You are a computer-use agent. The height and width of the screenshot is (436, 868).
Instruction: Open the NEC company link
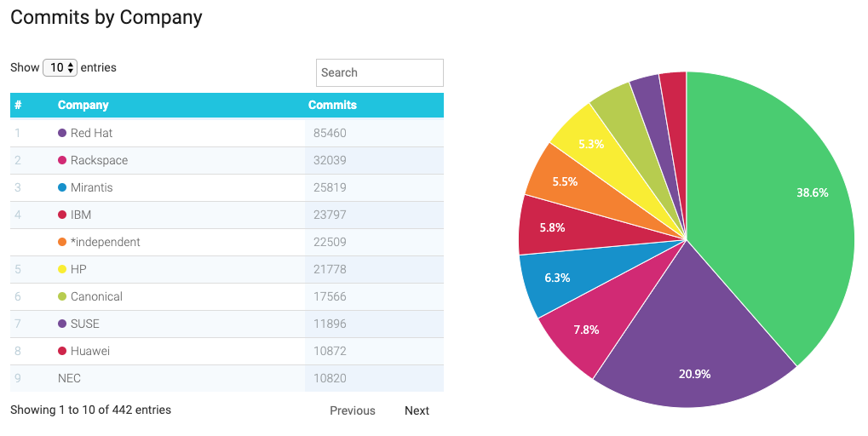69,378
